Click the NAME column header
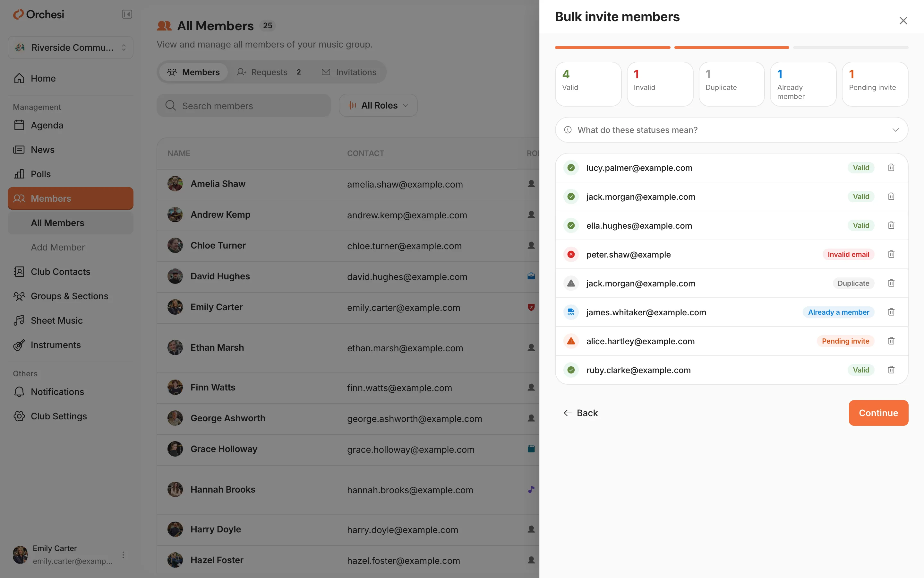This screenshot has width=924, height=578. pyautogui.click(x=179, y=153)
